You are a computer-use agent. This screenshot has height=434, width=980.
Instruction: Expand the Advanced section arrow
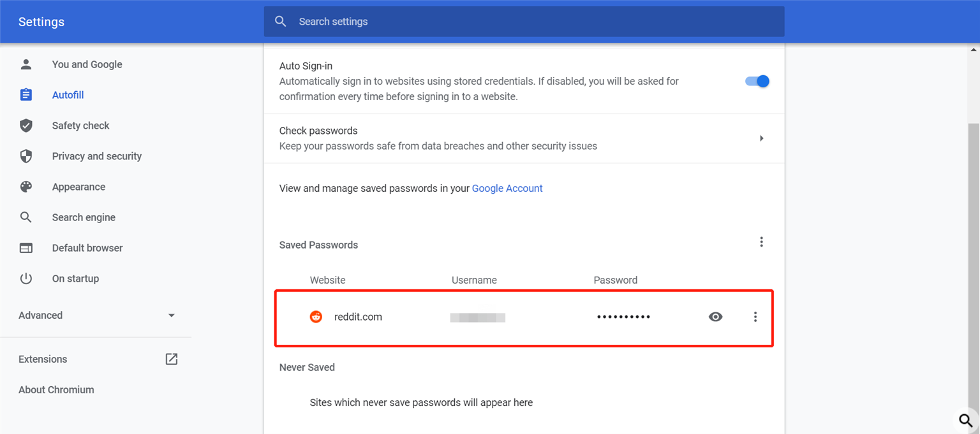click(x=171, y=315)
